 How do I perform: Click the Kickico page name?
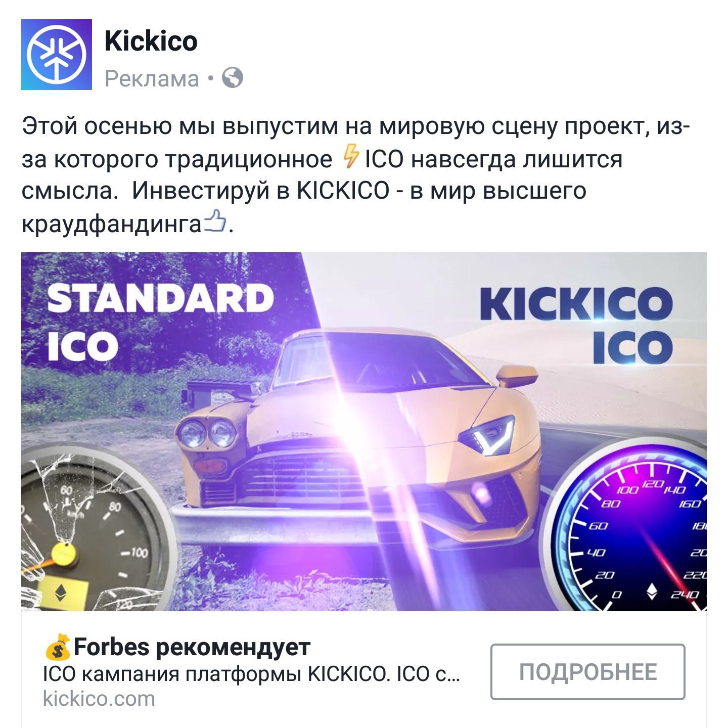(151, 41)
